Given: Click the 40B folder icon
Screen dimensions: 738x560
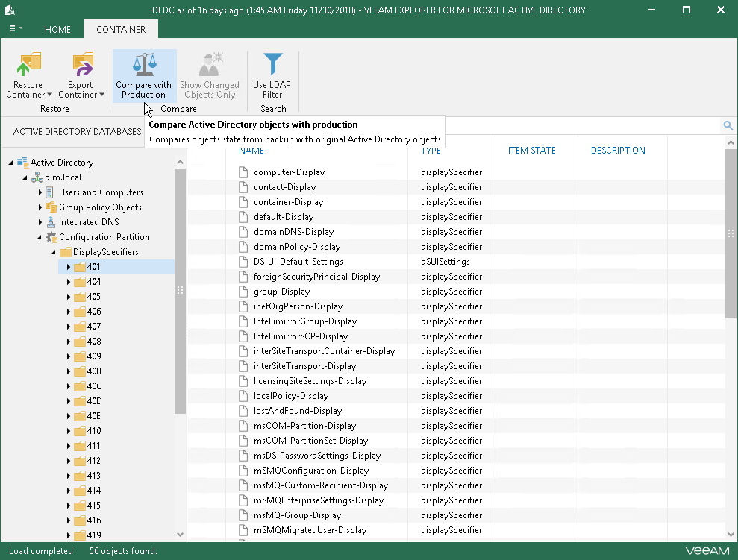Looking at the screenshot, I should pos(80,371).
